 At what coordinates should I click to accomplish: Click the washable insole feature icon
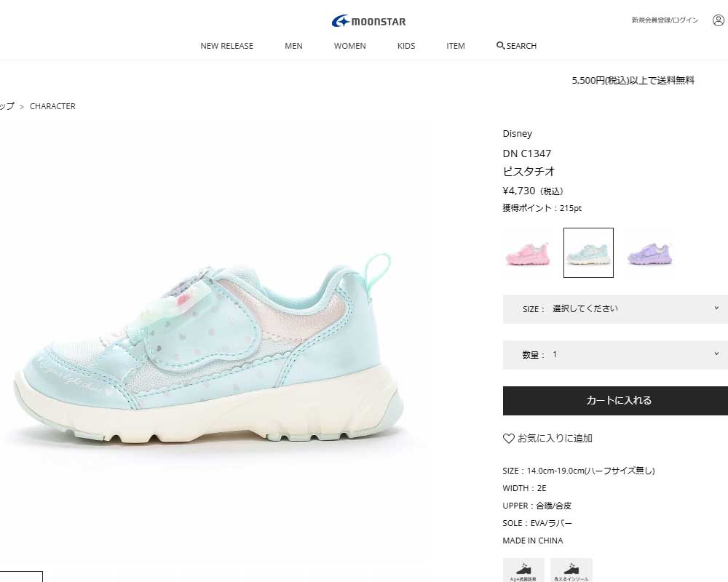571,570
